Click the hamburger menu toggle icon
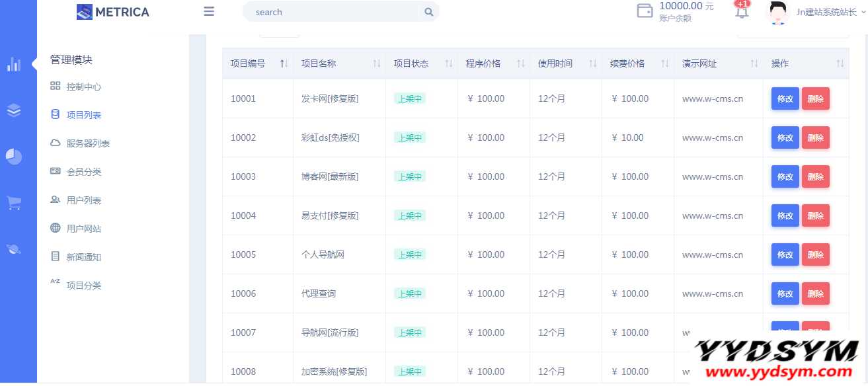The width and height of the screenshot is (868, 386). pos(209,11)
